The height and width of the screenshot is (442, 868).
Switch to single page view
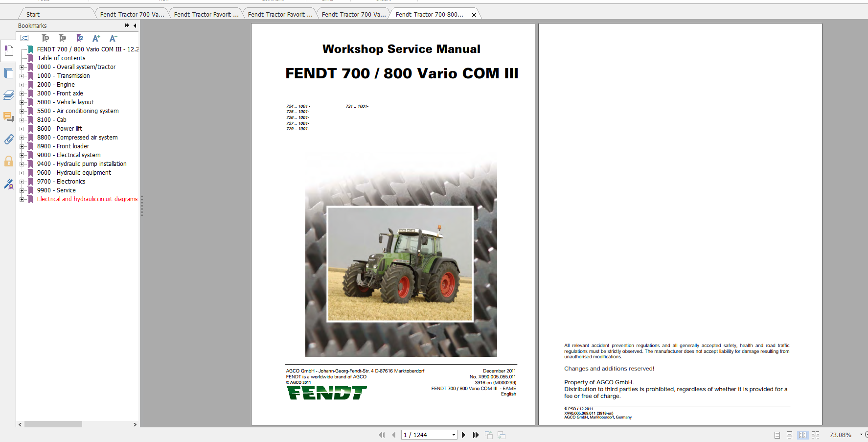[777, 435]
